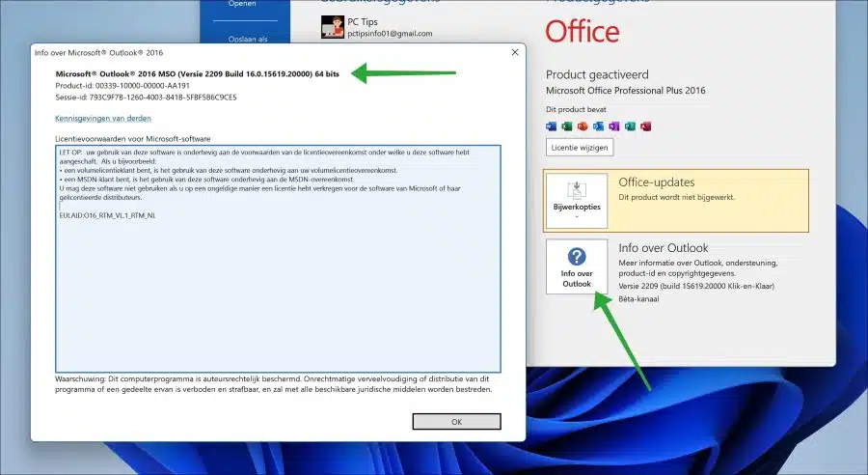The image size is (868, 475).
Task: Open the Bijwerkopties dropdown button
Action: tap(577, 201)
